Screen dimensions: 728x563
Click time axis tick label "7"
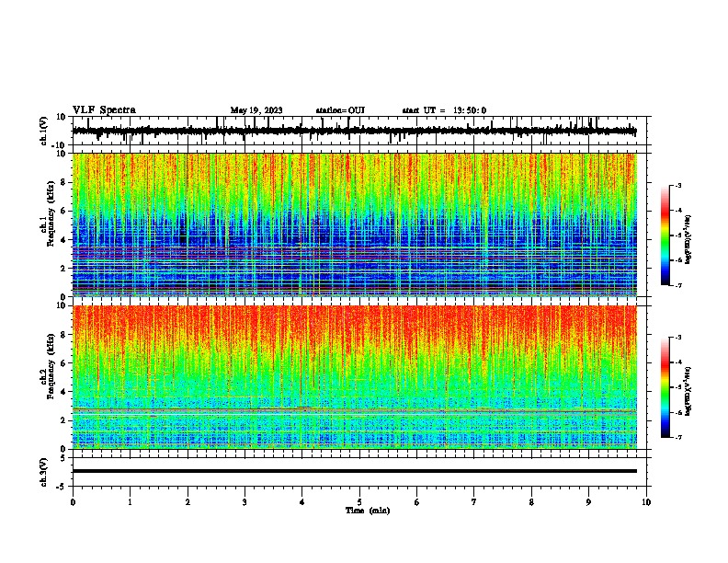coord(474,502)
